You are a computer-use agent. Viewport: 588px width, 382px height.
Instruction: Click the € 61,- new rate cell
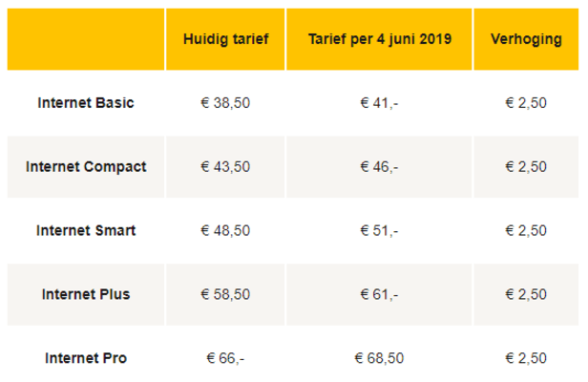pos(379,294)
